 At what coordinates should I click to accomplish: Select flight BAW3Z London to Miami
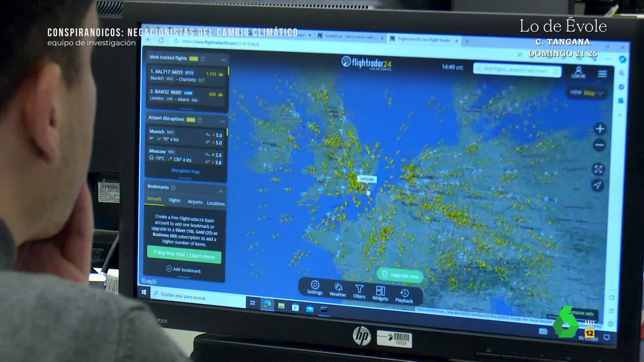click(x=186, y=95)
